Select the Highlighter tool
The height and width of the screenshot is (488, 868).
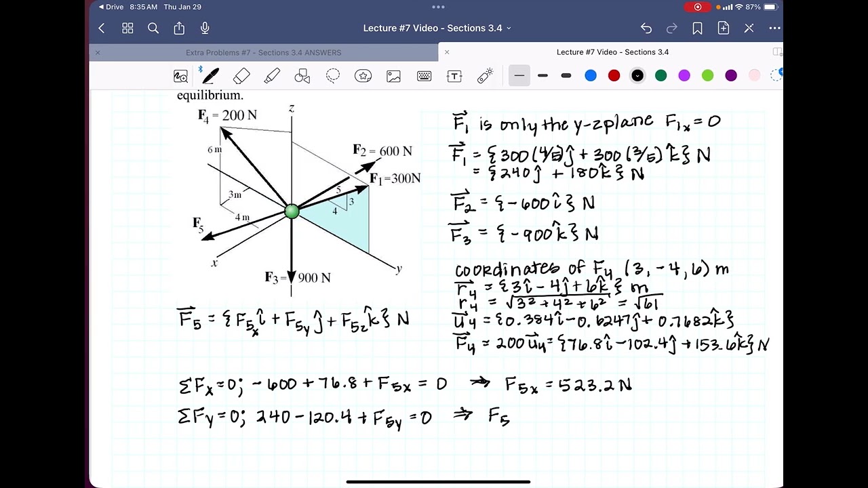pos(272,76)
